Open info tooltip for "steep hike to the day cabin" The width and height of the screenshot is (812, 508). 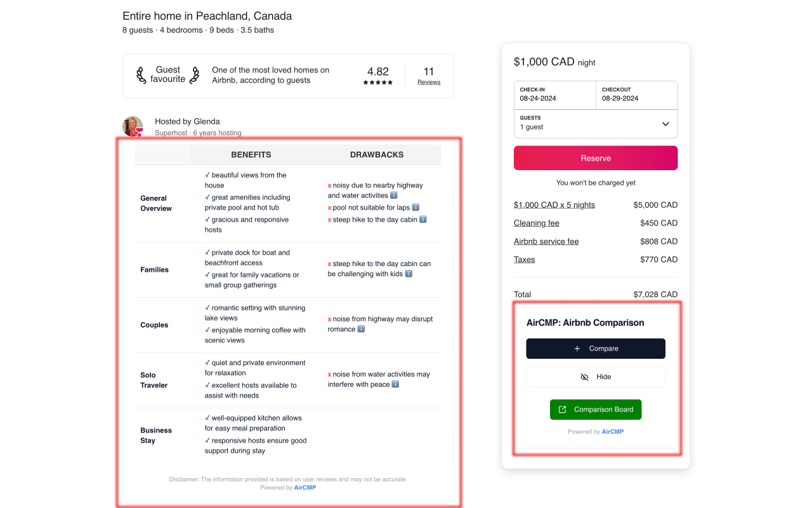[423, 220]
